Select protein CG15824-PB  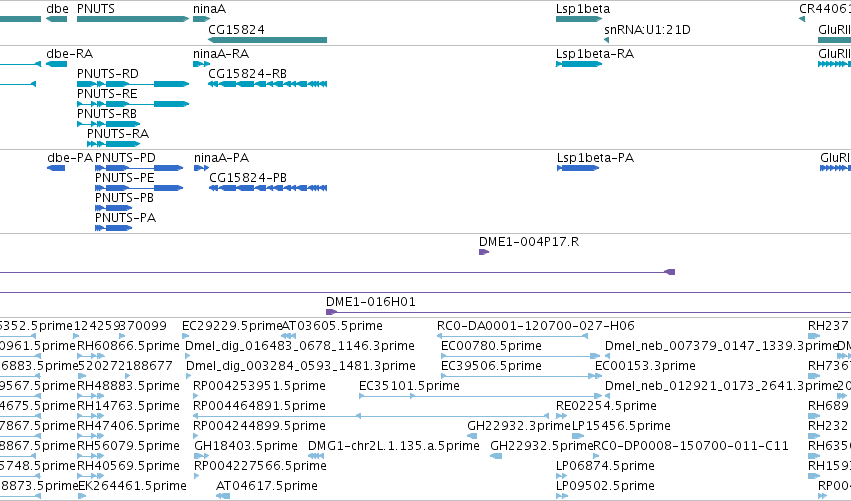pyautogui.click(x=268, y=188)
